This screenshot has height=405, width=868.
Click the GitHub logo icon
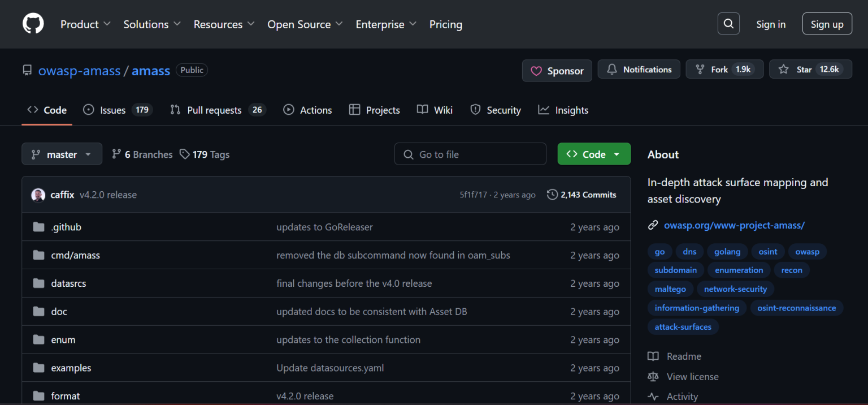point(33,24)
